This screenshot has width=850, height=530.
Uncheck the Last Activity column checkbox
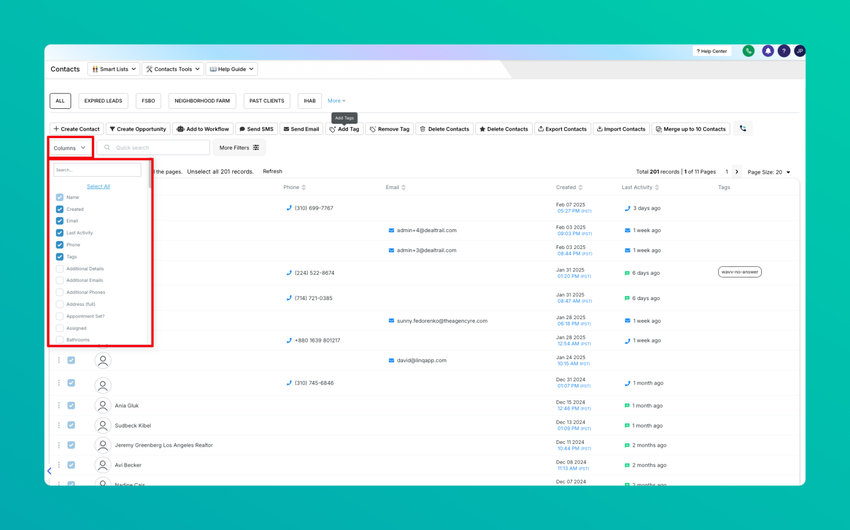[60, 233]
